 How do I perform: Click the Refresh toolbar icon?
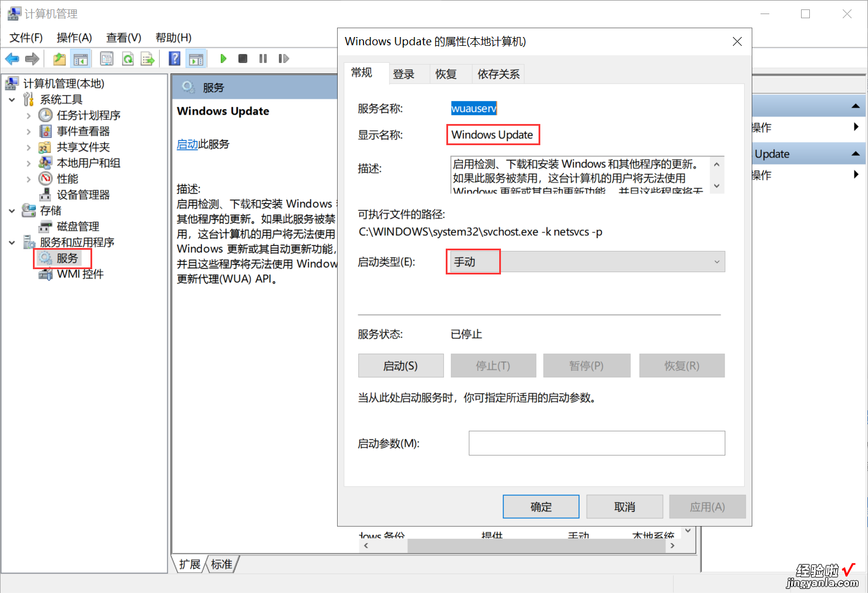127,59
